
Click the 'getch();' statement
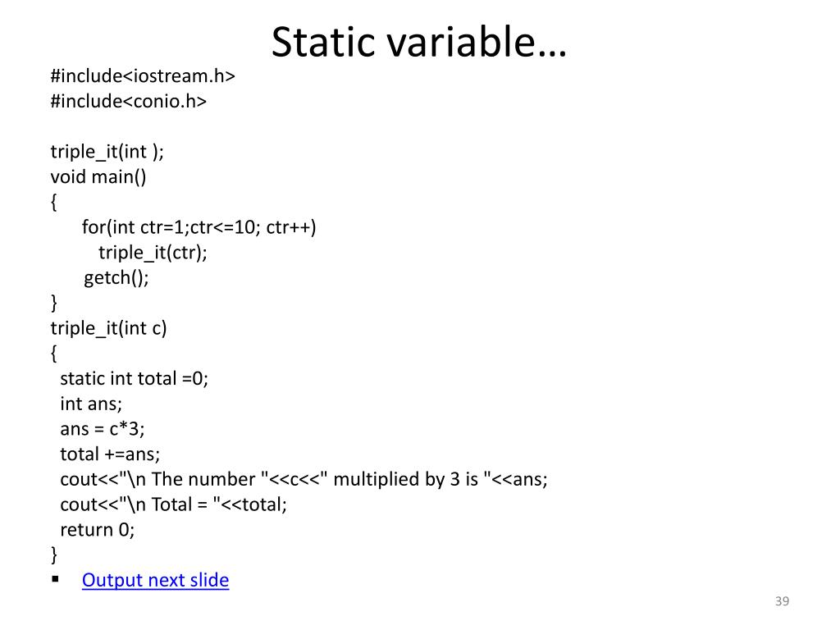click(x=116, y=277)
